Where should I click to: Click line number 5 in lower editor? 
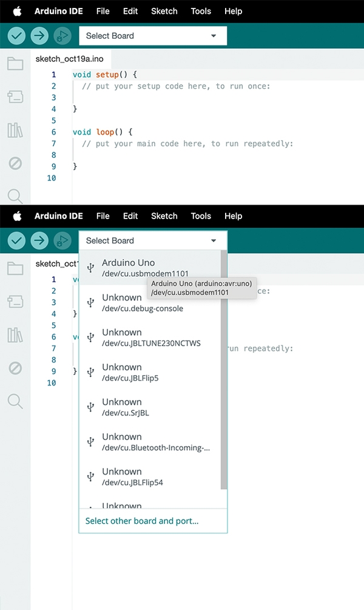point(53,325)
